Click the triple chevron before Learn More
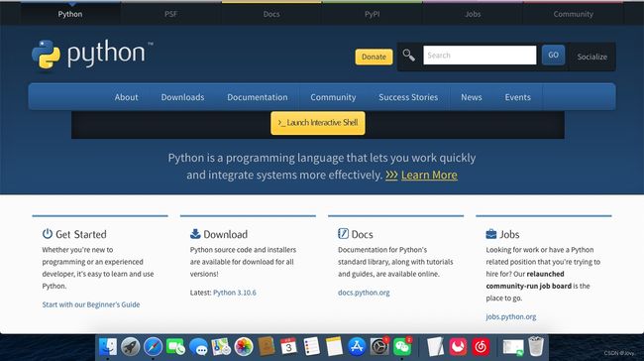 (x=391, y=176)
